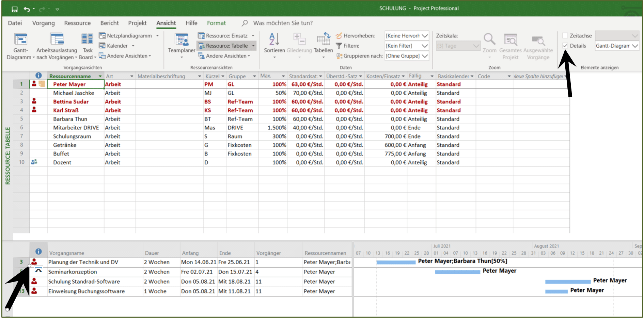
Task: Open Arbeitsauslastung nach Vorgängen view
Action: click(57, 46)
